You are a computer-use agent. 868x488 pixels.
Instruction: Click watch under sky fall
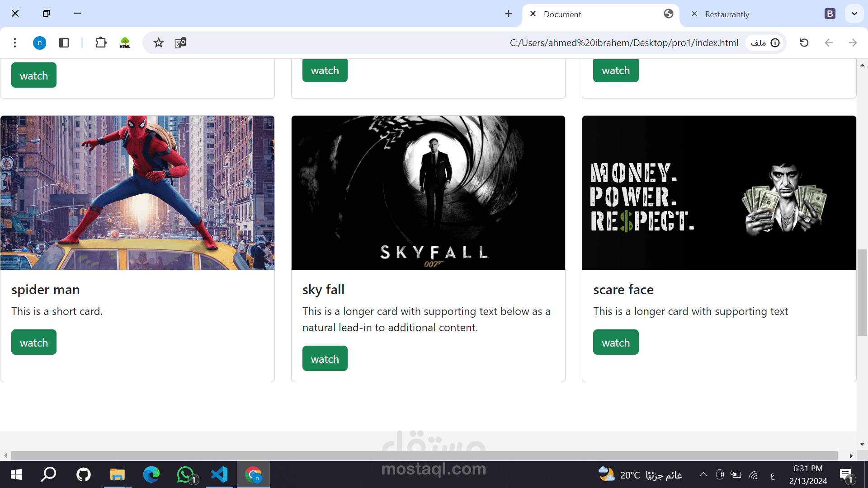click(325, 358)
